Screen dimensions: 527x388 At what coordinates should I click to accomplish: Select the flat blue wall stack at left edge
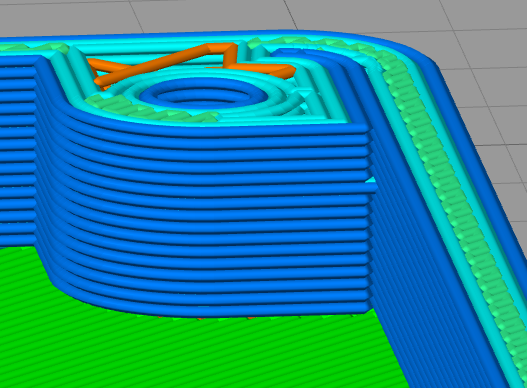click(x=17, y=151)
